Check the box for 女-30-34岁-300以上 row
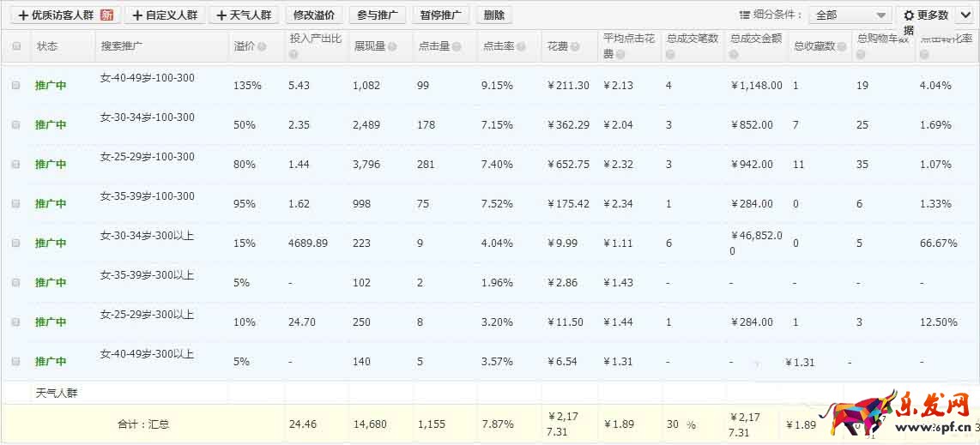The height and width of the screenshot is (445, 980). pos(15,243)
